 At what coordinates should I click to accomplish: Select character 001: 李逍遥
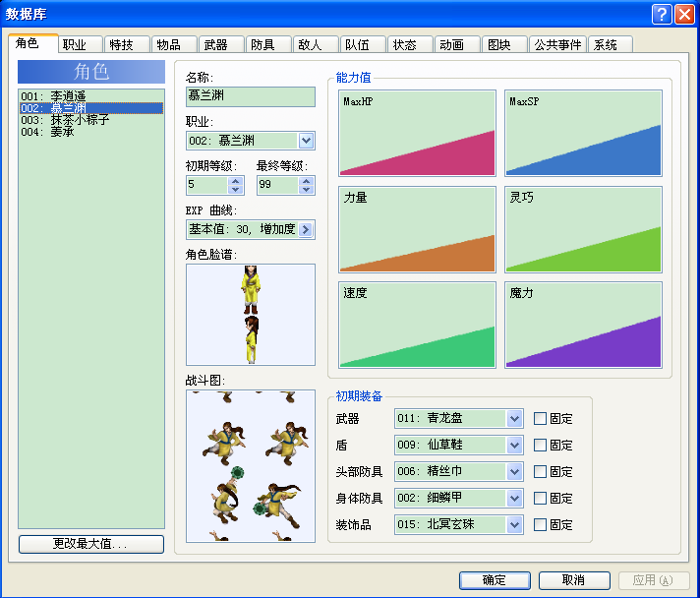(x=91, y=96)
